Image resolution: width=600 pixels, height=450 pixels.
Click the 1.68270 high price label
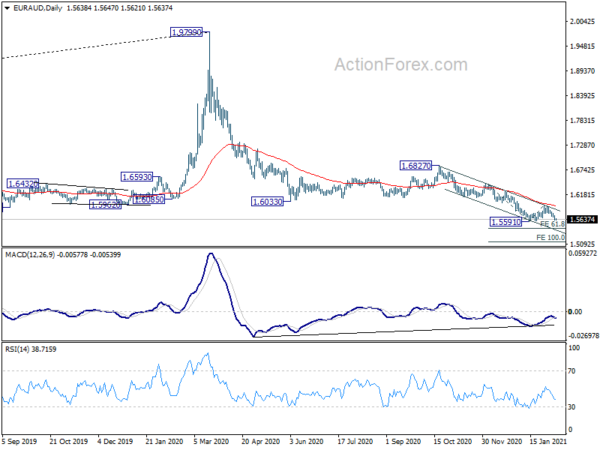pos(416,166)
